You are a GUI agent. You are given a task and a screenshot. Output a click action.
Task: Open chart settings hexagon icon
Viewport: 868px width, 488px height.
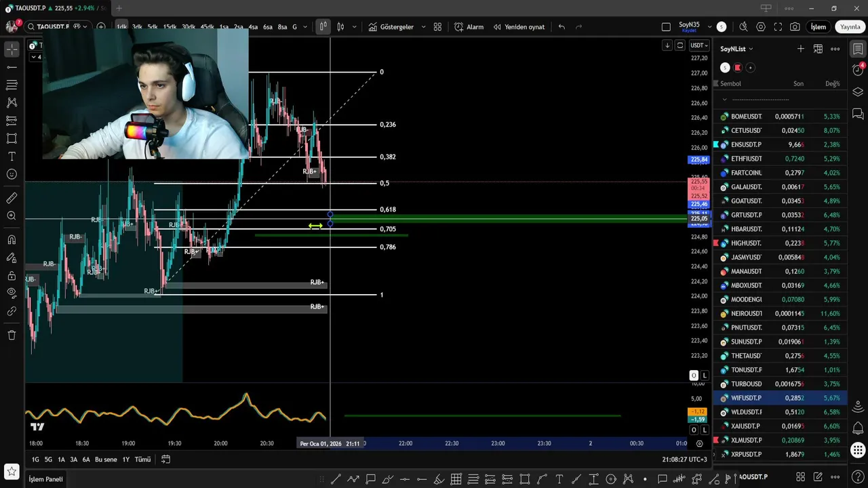point(761,27)
